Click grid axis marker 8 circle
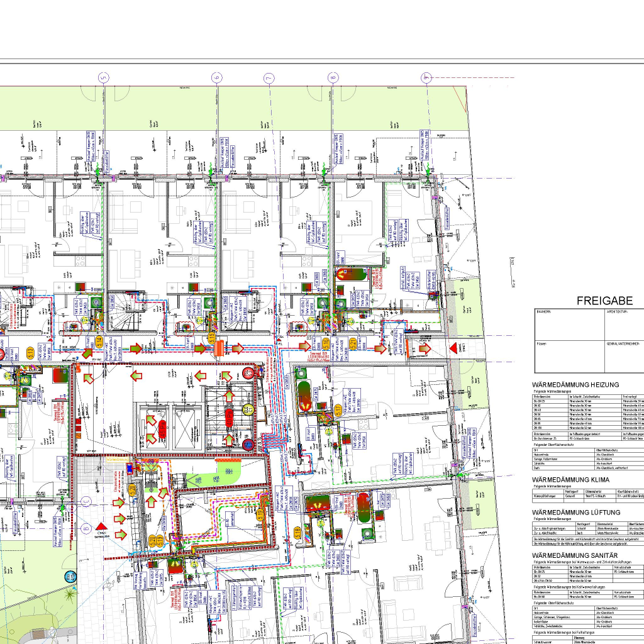Viewport: 644px width, 644px height. click(x=333, y=77)
